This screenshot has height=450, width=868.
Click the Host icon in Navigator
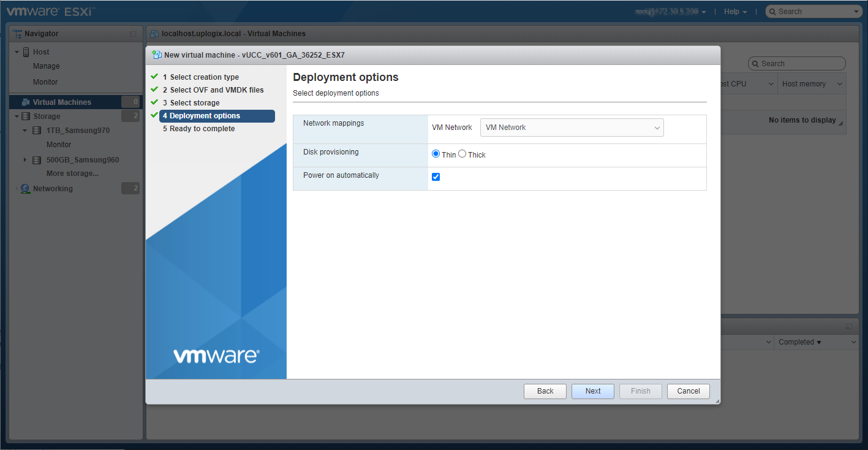point(26,52)
